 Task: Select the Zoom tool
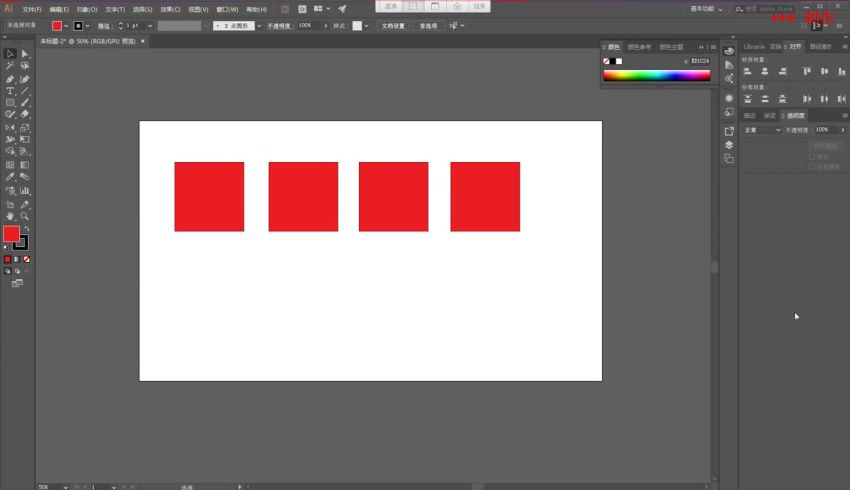point(24,216)
